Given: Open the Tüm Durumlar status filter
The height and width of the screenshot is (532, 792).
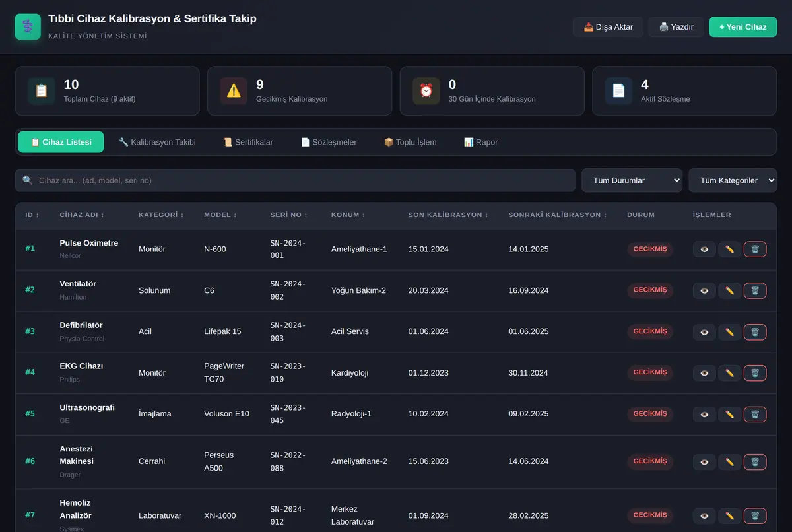Looking at the screenshot, I should click(632, 180).
